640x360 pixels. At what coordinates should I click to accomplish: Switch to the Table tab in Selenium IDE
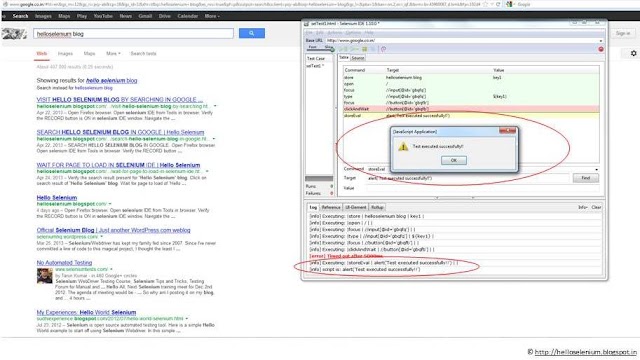344,58
